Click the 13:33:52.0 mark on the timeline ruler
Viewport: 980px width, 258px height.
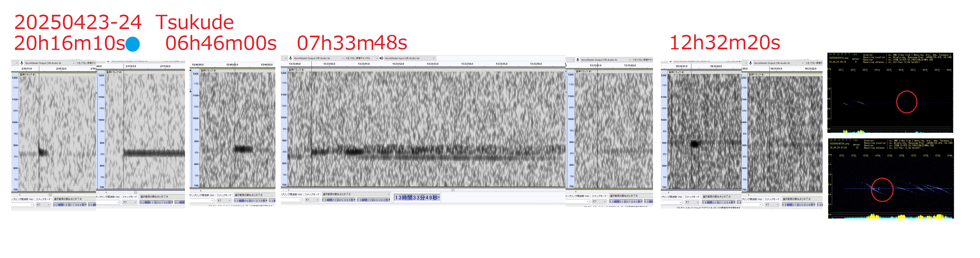398,64
